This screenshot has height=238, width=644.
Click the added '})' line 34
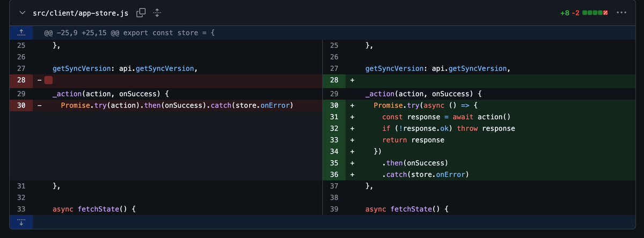point(377,152)
